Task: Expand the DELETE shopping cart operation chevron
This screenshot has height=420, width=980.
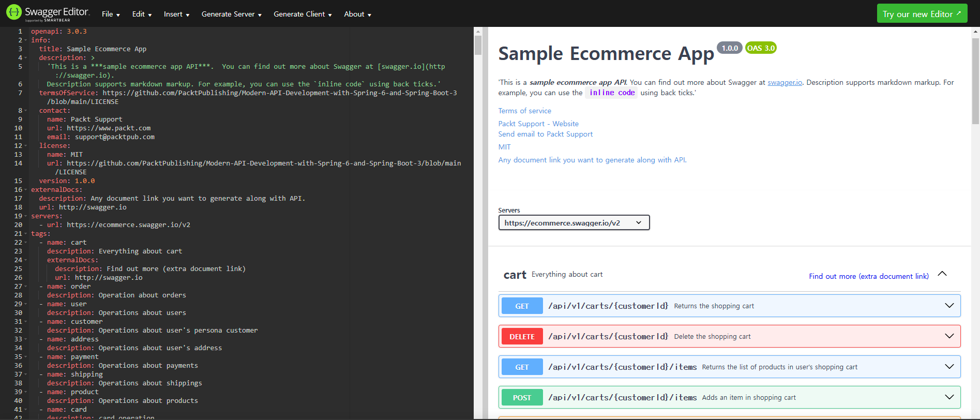Action: [949, 336]
